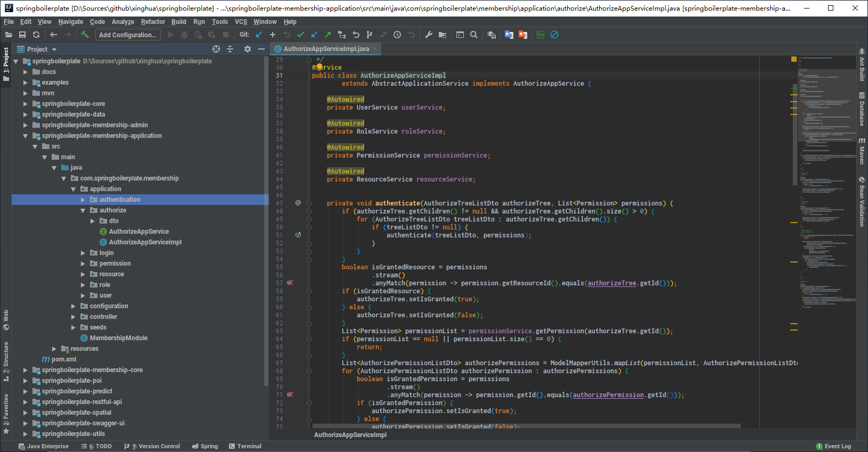Open the Event Log button
The image size is (868, 452).
point(833,446)
